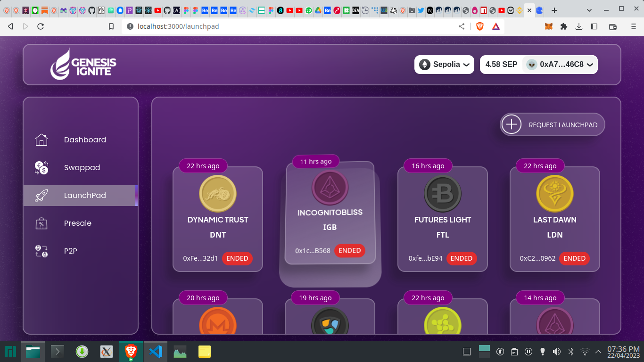The height and width of the screenshot is (362, 644).
Task: Click the REQUEST LAUNCHPAD button
Action: pyautogui.click(x=553, y=124)
